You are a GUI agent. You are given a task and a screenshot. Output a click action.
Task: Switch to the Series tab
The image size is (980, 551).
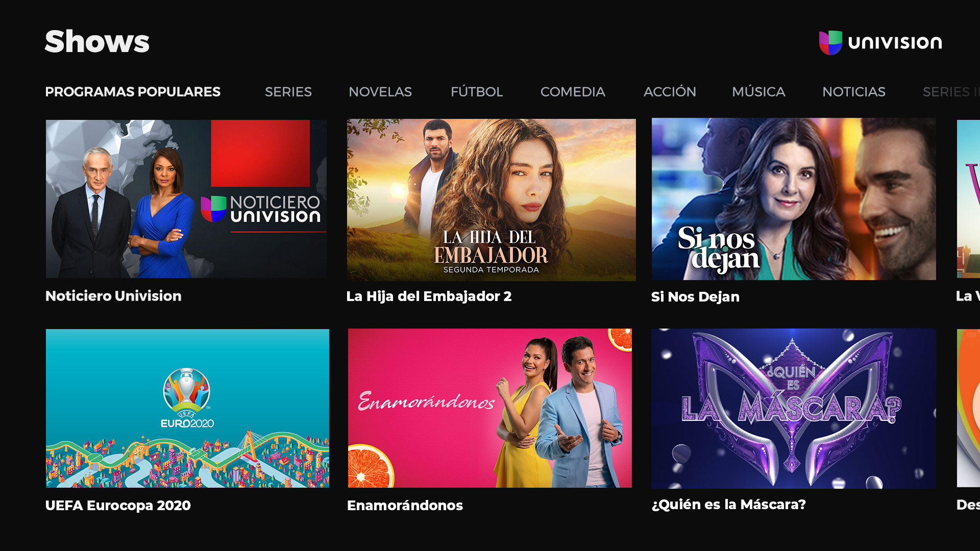(x=288, y=92)
